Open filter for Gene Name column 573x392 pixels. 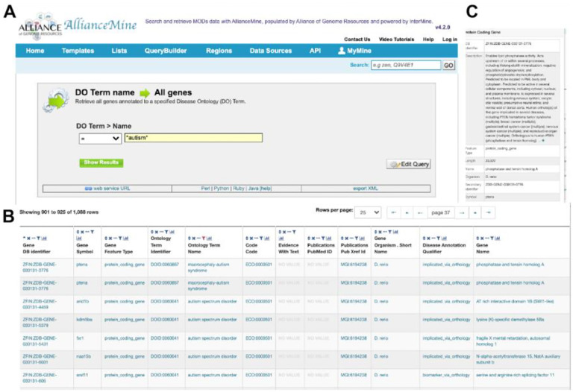(492, 238)
